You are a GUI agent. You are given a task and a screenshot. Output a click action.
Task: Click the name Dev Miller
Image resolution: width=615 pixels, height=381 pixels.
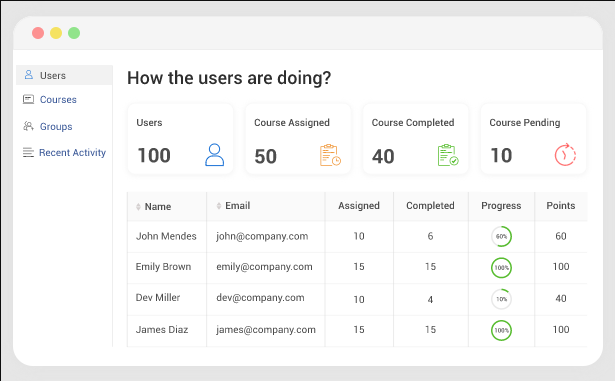158,297
